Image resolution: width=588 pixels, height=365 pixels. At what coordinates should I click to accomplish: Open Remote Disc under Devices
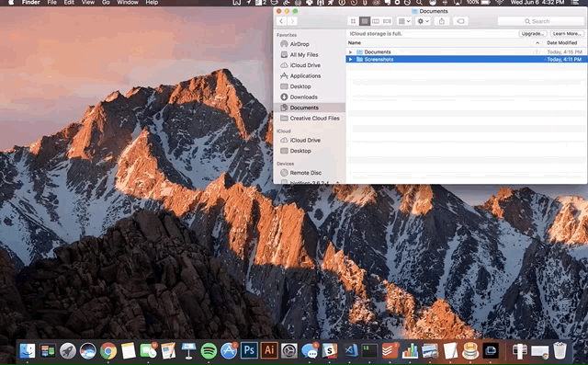pos(305,173)
